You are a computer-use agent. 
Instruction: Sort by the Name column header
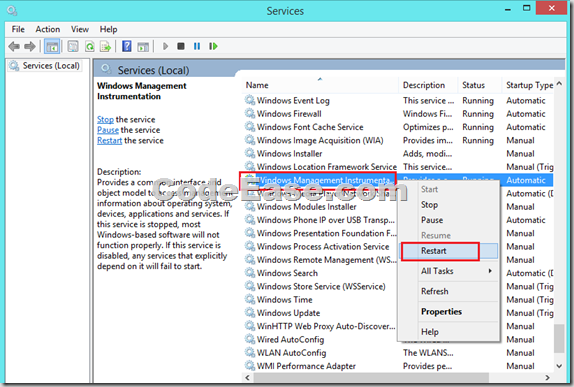coord(321,85)
